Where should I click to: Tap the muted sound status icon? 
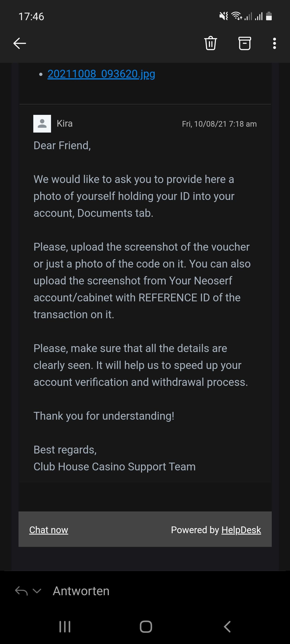pyautogui.click(x=223, y=16)
